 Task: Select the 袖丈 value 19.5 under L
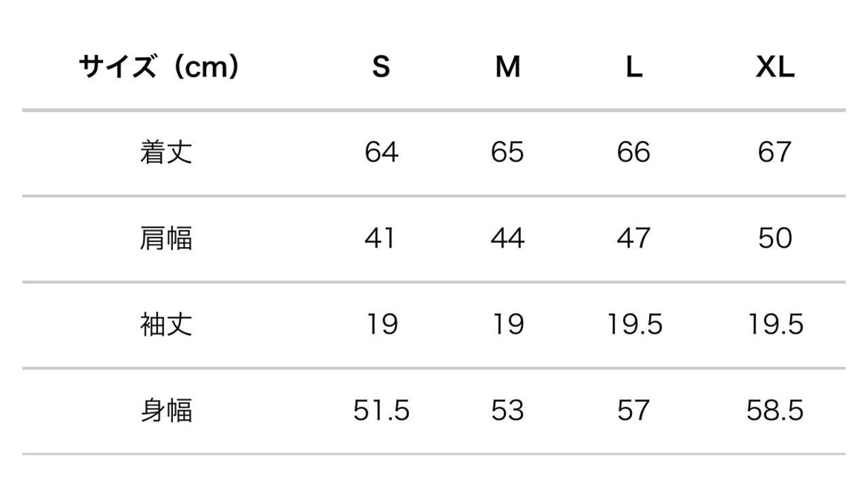633,324
